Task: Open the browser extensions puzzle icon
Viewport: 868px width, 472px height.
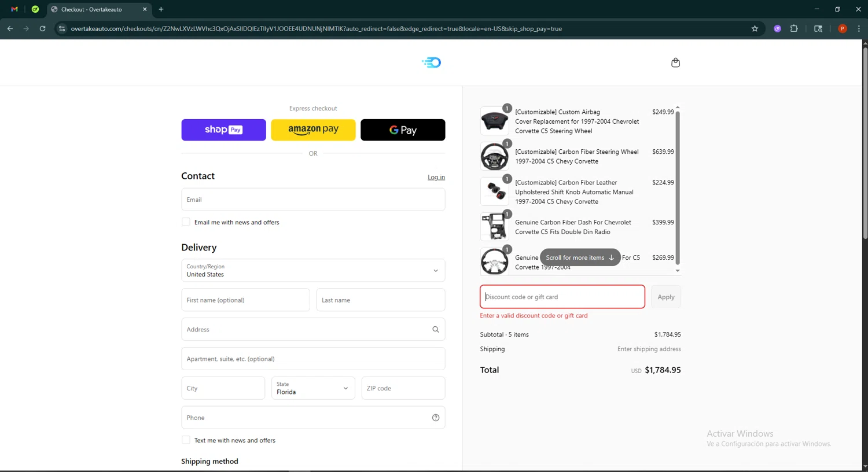Action: coord(794,28)
